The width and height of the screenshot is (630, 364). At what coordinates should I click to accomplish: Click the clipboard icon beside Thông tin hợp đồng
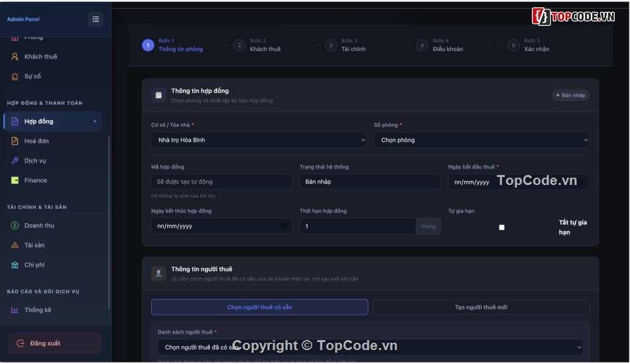(158, 95)
